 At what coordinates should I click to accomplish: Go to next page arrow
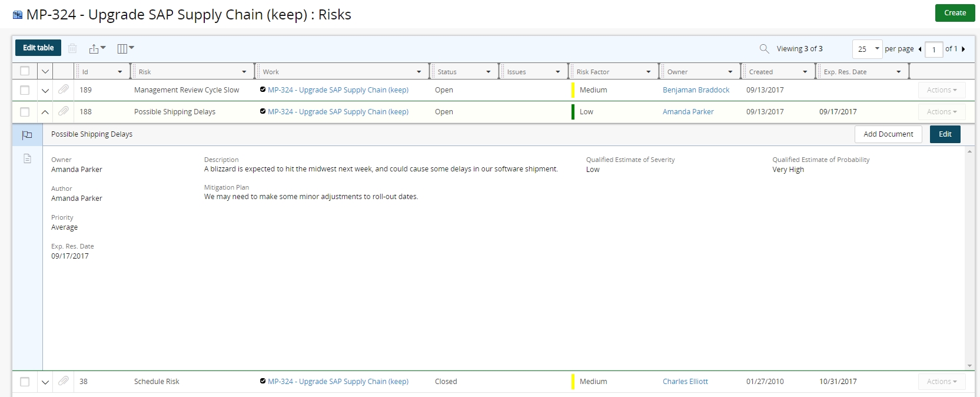(964, 49)
